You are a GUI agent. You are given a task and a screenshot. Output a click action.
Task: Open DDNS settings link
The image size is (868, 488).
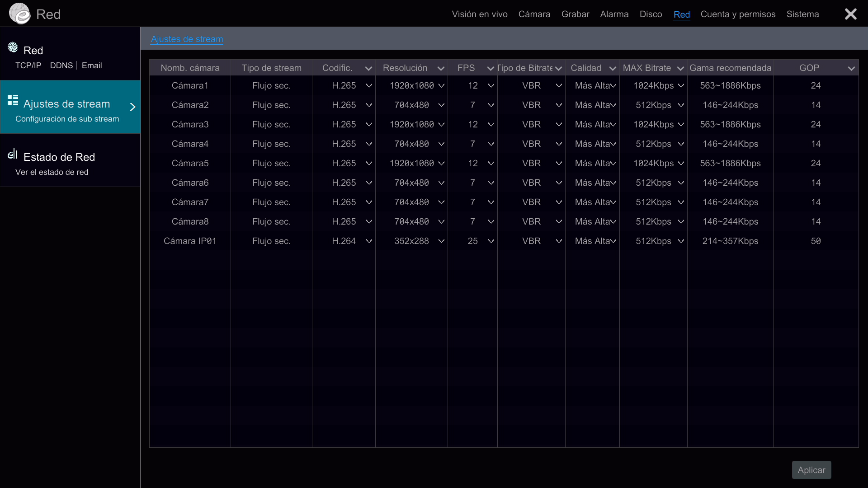tap(61, 66)
